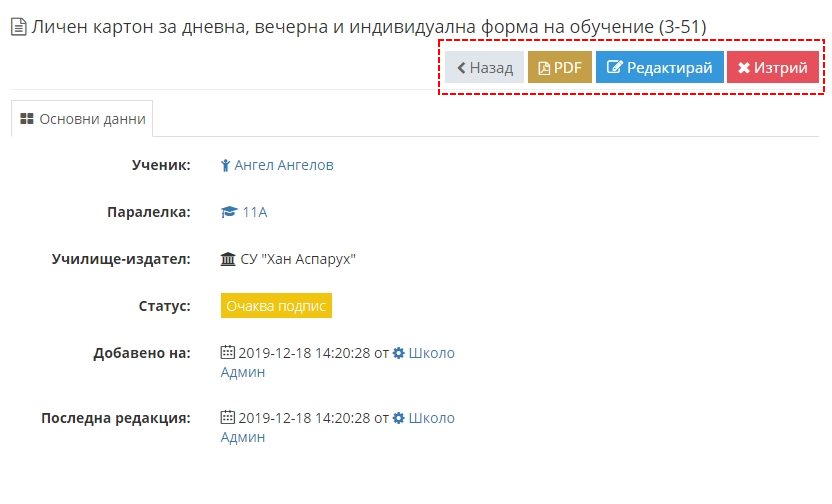832x504 pixels.
Task: Click the gear icon in Добавено на row
Action: point(398,353)
